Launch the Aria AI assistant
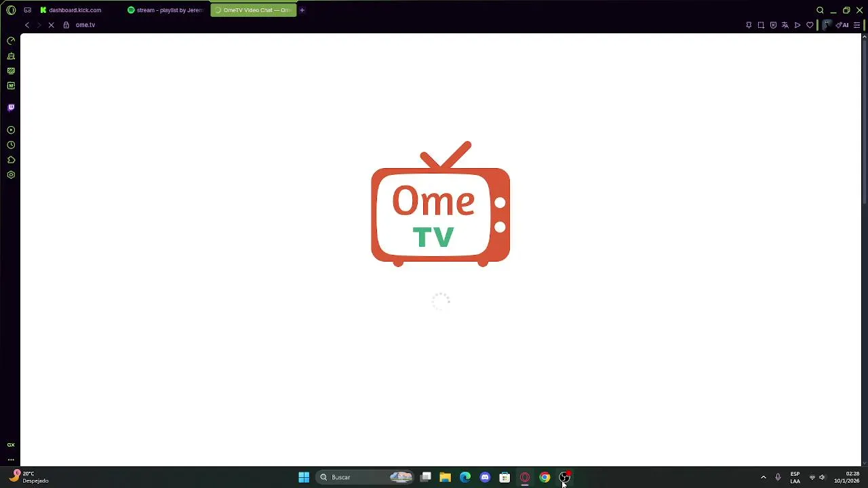 click(843, 25)
